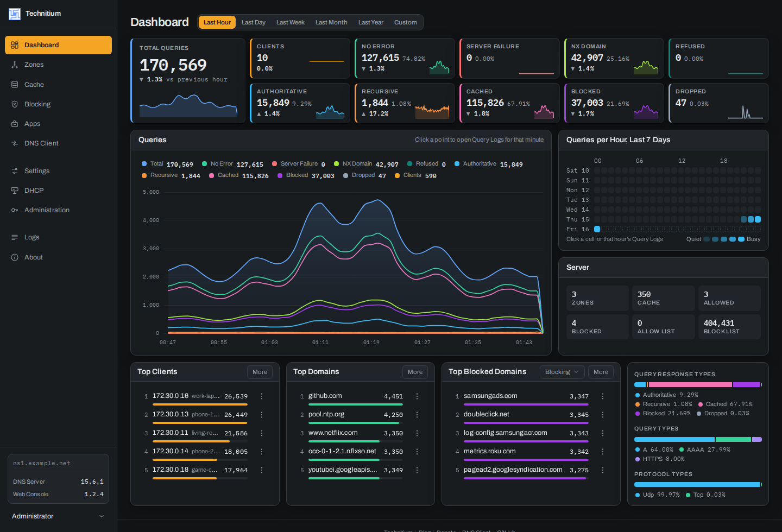Toggle the NX Domain legend series
The width and height of the screenshot is (782, 532).
coord(366,164)
